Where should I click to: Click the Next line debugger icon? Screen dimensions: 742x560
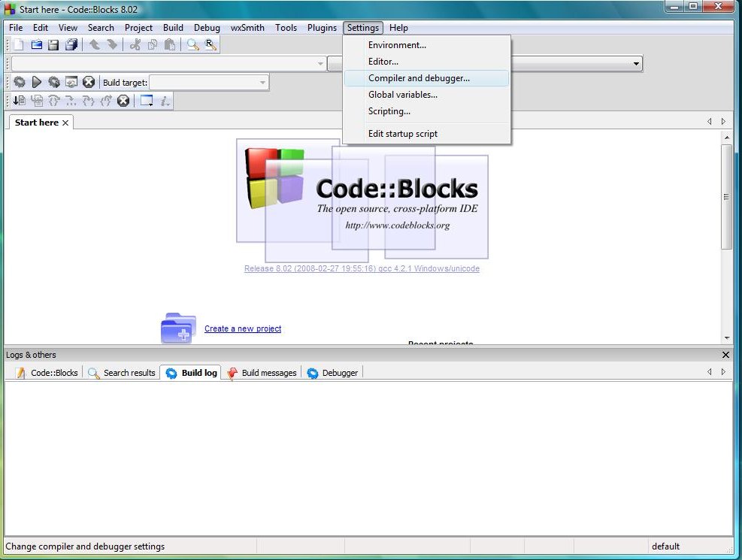(x=54, y=101)
